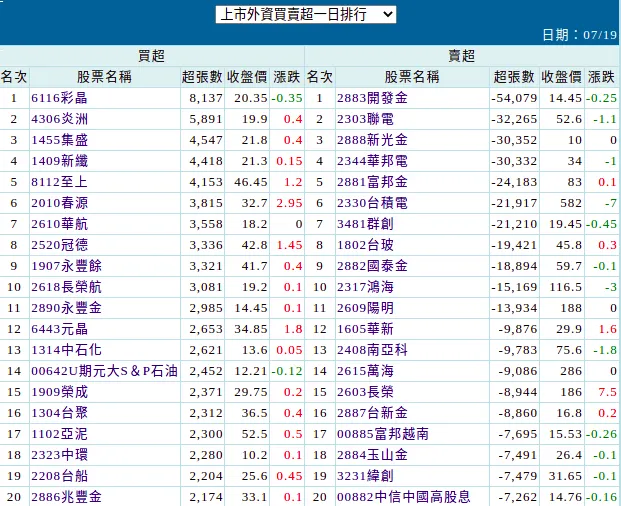The image size is (621, 506).
Task: Open the 2615萬海 stock link
Action: [365, 371]
